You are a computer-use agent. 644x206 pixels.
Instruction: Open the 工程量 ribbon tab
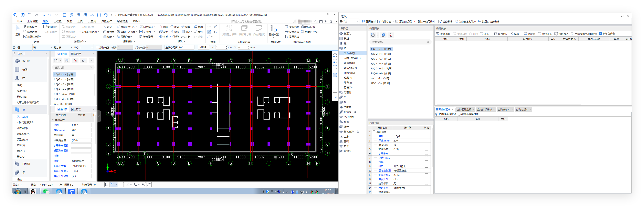pyautogui.click(x=57, y=21)
